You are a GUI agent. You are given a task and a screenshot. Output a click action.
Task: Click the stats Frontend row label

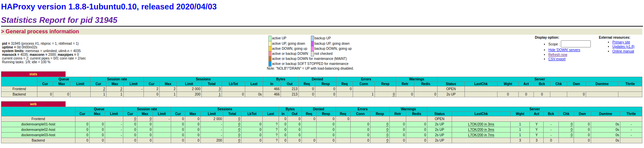pyautogui.click(x=19, y=89)
